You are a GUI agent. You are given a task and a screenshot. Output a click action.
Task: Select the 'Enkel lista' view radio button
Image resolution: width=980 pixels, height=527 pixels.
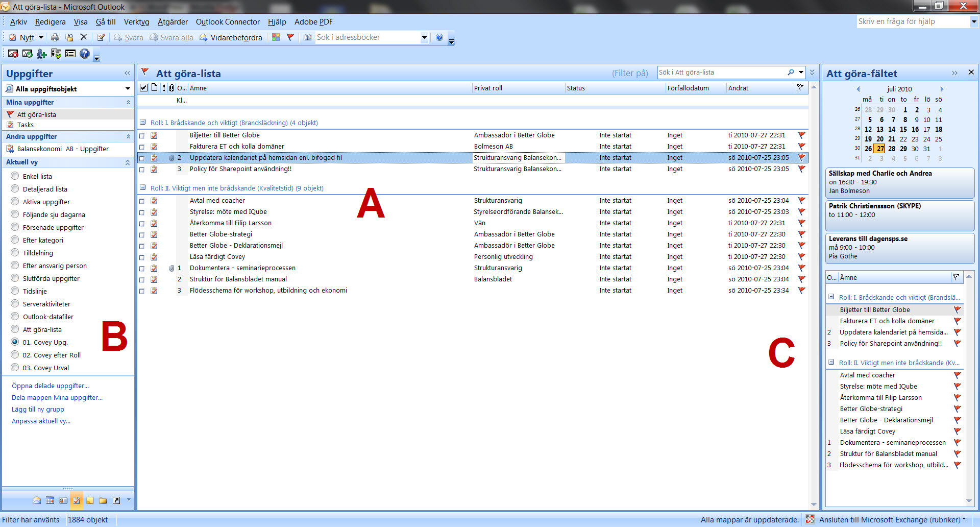coord(15,176)
